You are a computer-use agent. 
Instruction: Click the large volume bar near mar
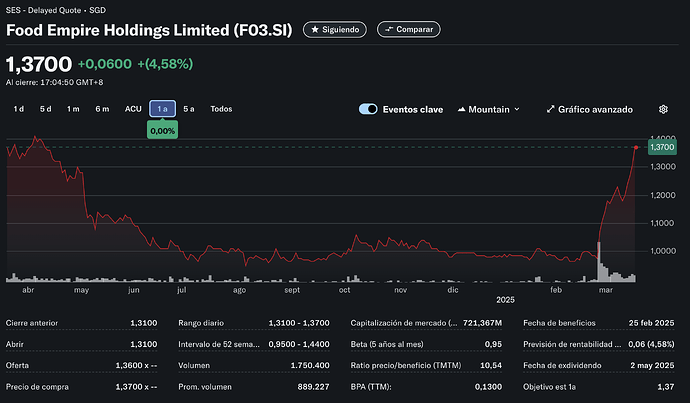[598, 262]
